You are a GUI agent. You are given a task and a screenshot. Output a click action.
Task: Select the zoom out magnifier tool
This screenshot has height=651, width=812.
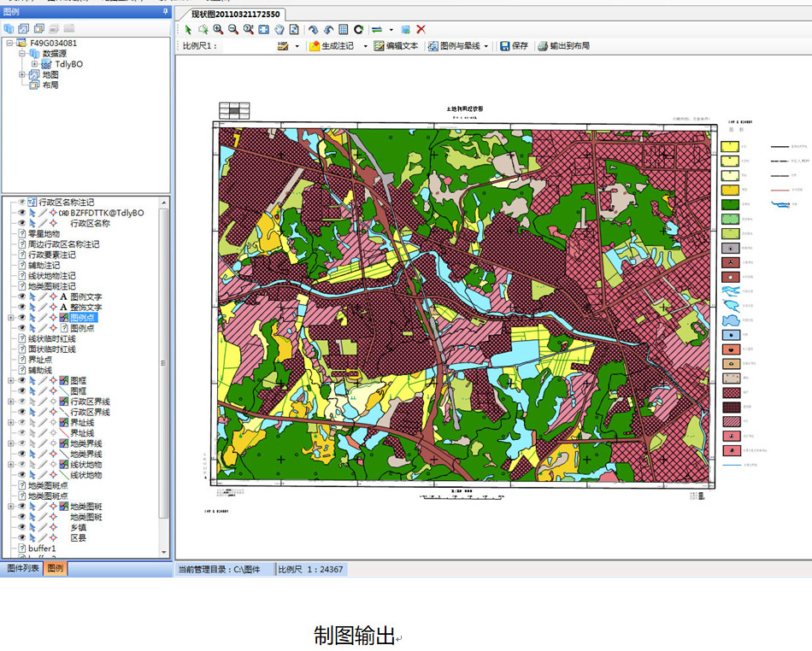click(232, 29)
